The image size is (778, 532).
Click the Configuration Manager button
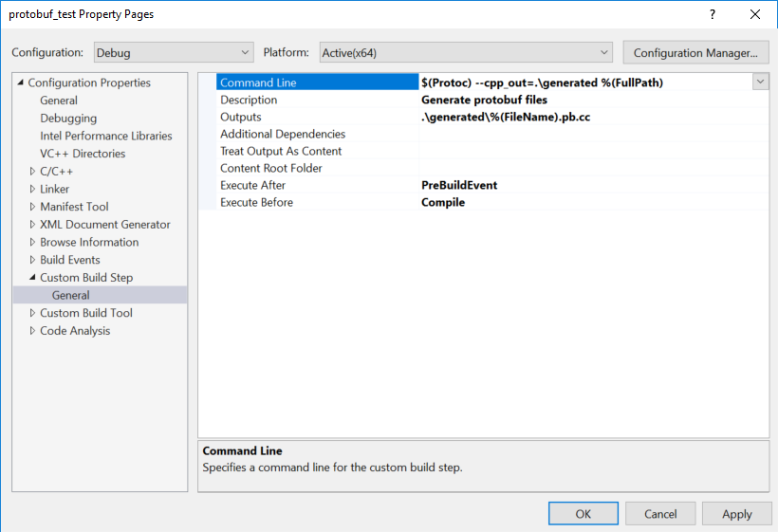point(695,53)
